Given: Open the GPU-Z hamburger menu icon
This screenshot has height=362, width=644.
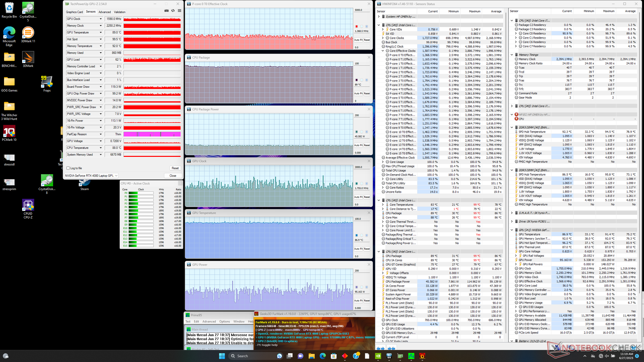Looking at the screenshot, I should point(179,11).
